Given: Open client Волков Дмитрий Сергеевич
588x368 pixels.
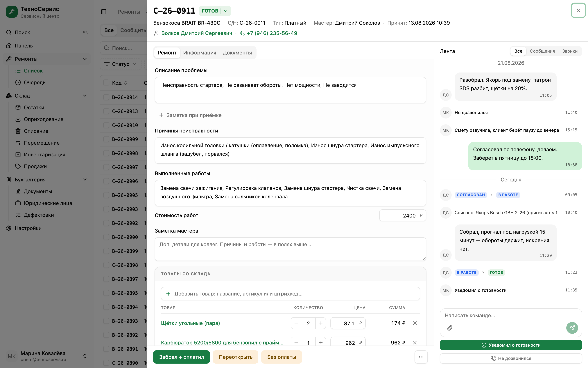Looking at the screenshot, I should click(197, 33).
